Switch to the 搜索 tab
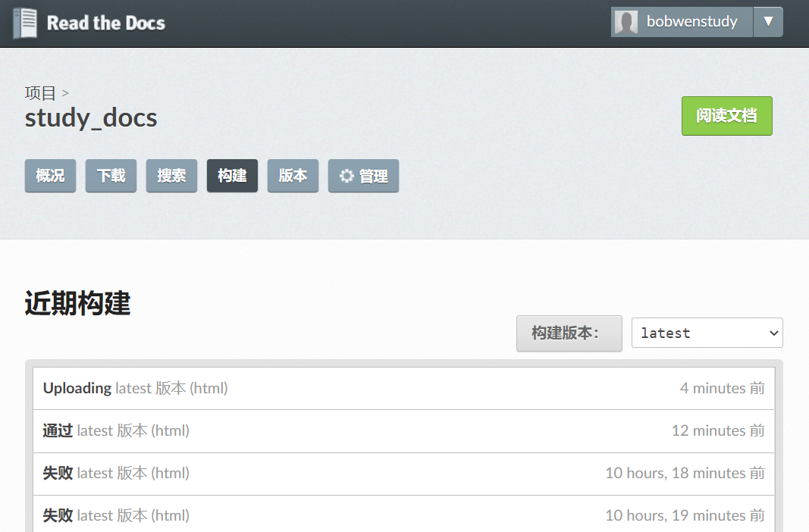This screenshot has height=532, width=809. click(x=171, y=176)
